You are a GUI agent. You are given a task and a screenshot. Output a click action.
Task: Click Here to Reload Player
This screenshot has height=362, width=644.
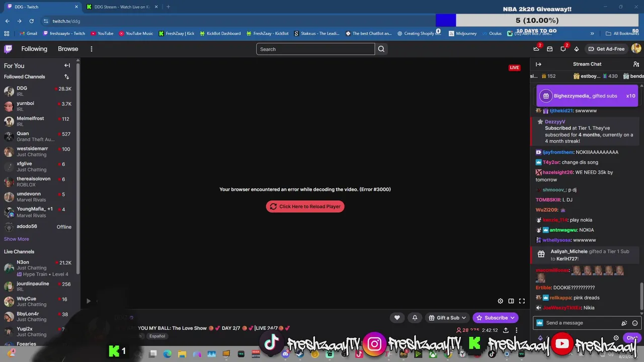[x=305, y=207]
